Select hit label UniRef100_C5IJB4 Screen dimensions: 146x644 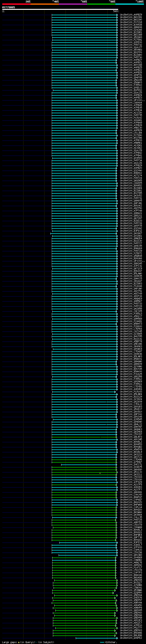pyautogui.click(x=131, y=133)
